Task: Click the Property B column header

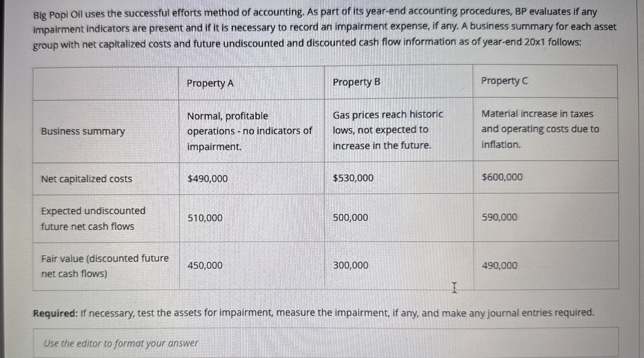Action: coord(356,82)
